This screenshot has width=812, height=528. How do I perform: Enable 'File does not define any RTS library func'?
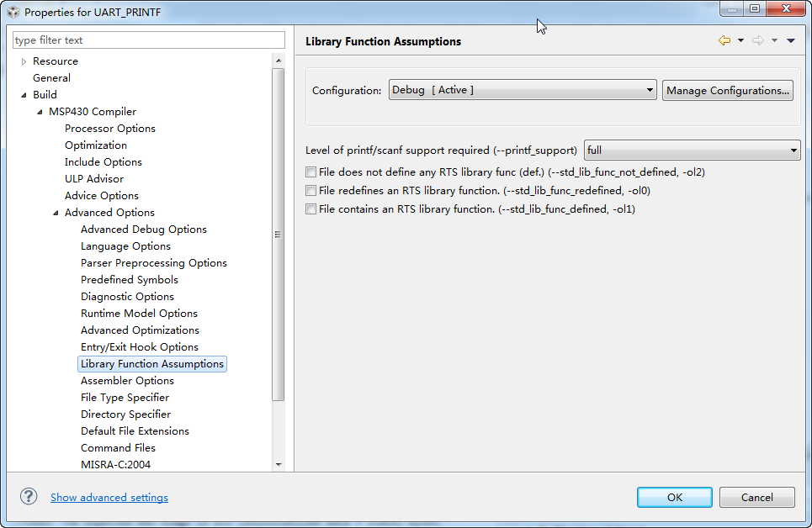pyautogui.click(x=311, y=172)
